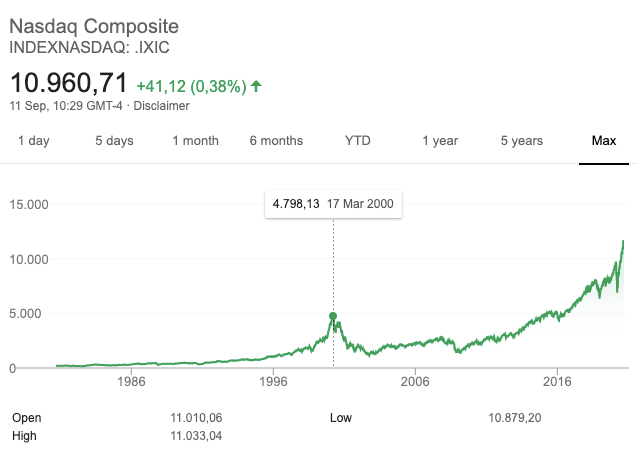The height and width of the screenshot is (455, 637).
Task: Click the Open value 11.010,06
Action: 196,418
